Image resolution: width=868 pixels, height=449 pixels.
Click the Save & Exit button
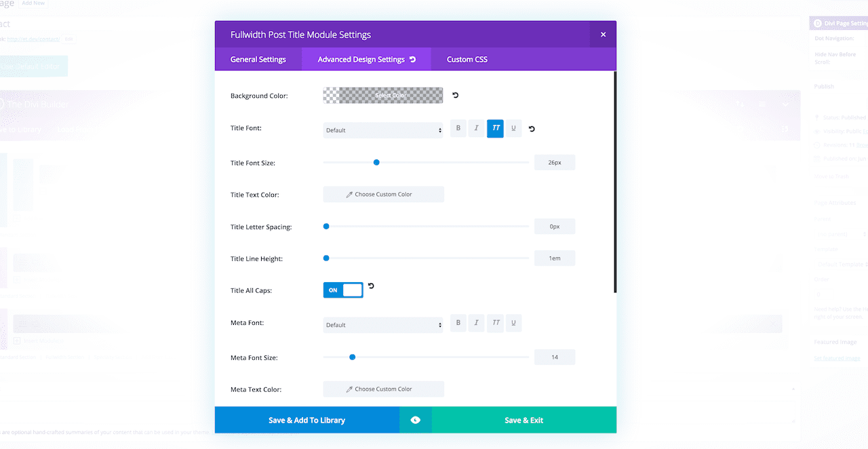click(524, 421)
